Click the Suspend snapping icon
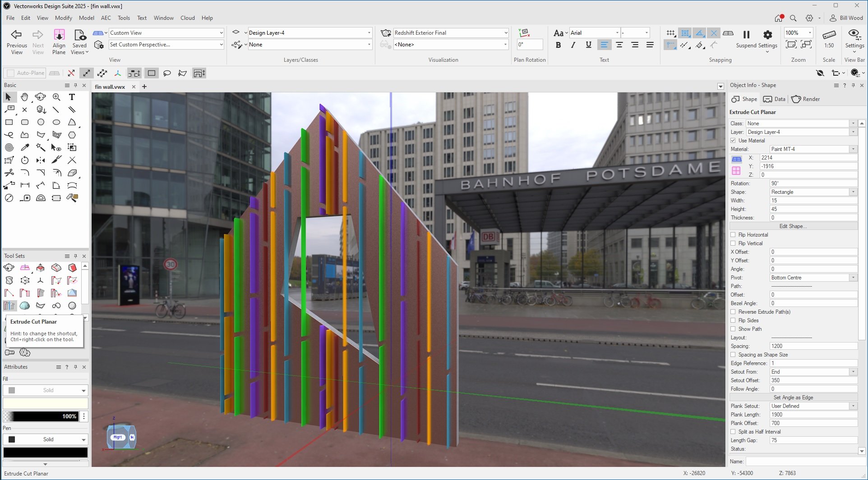 coord(746,35)
